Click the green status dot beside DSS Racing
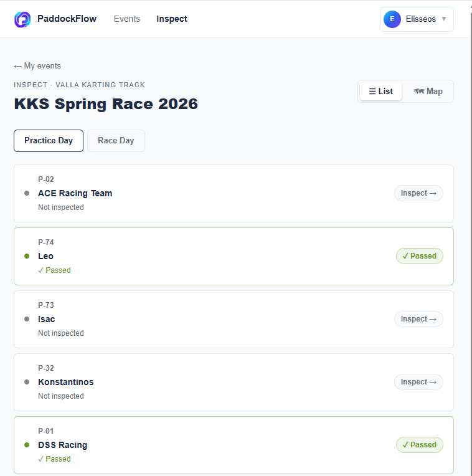Screen dimensions: 472x476 point(27,445)
